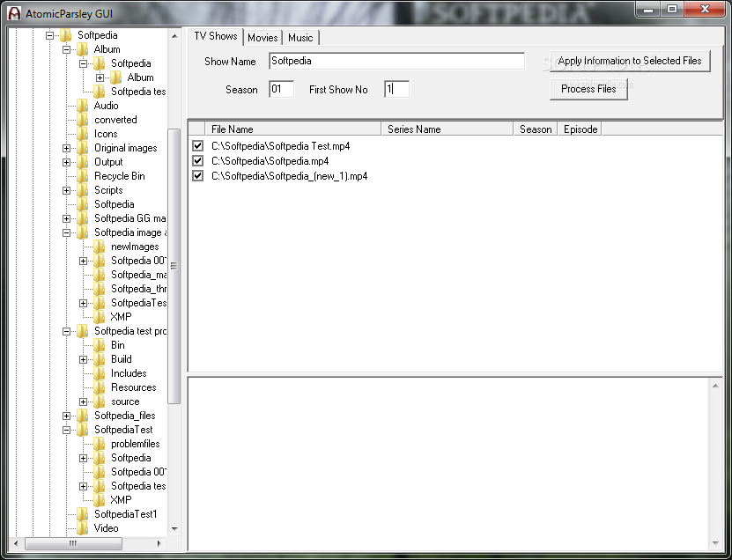732x560 pixels.
Task: Click the Softpedia_files folder icon
Action: (x=83, y=416)
